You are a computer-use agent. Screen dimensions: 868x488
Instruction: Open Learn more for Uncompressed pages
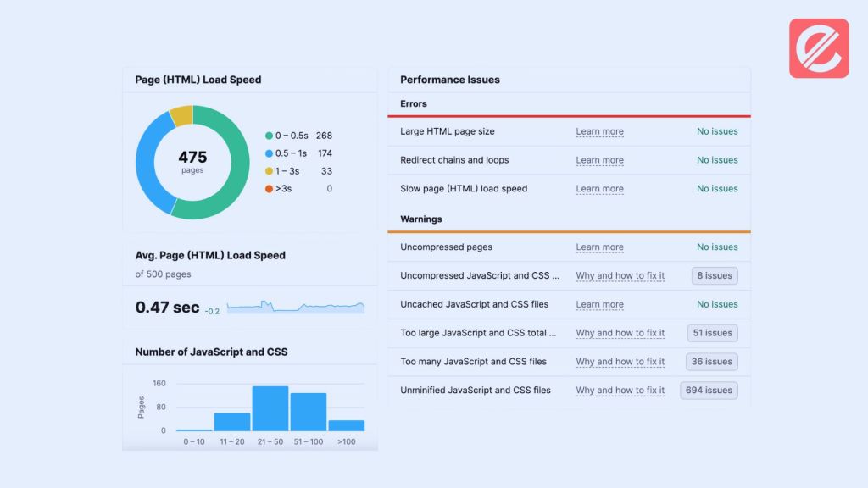599,247
